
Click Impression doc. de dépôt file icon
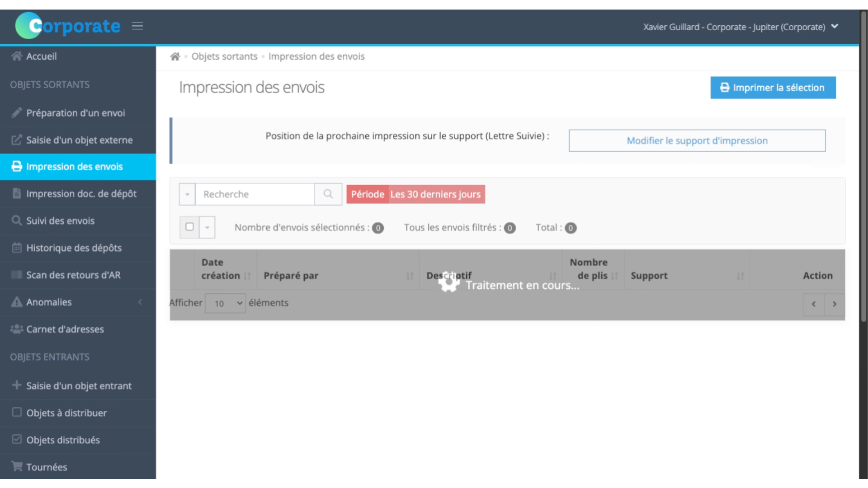tap(17, 193)
